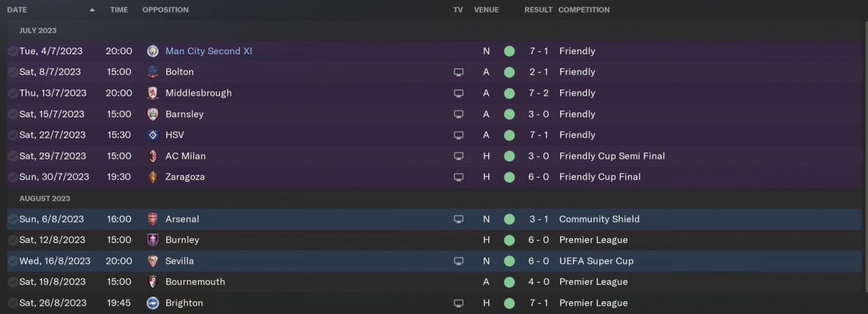Click the AC Milan club badge
This screenshot has height=314, width=868.
[x=153, y=156]
